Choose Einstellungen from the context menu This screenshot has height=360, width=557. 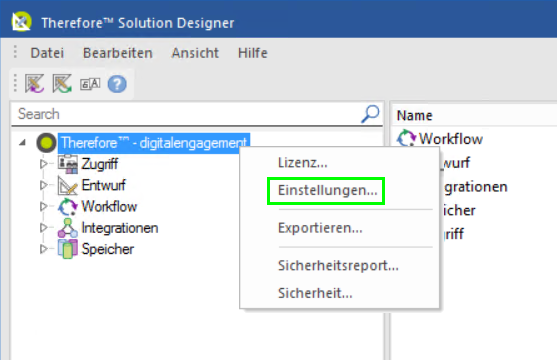(327, 190)
